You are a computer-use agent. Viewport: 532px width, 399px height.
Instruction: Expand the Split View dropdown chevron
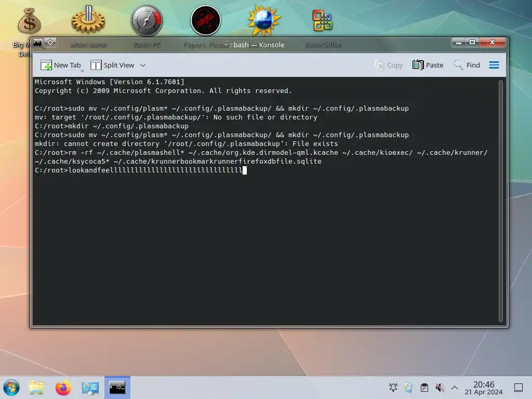pos(143,65)
